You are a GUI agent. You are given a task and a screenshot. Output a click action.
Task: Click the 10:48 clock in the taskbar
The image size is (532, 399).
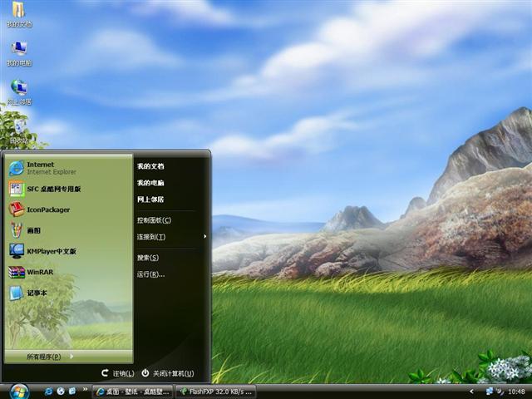(x=516, y=392)
